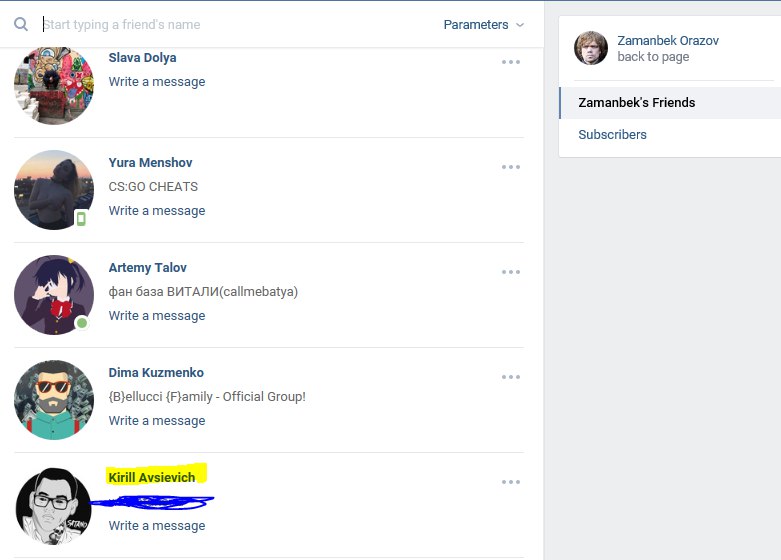
Task: Click Artemy Talov's green online indicator
Action: click(x=82, y=323)
